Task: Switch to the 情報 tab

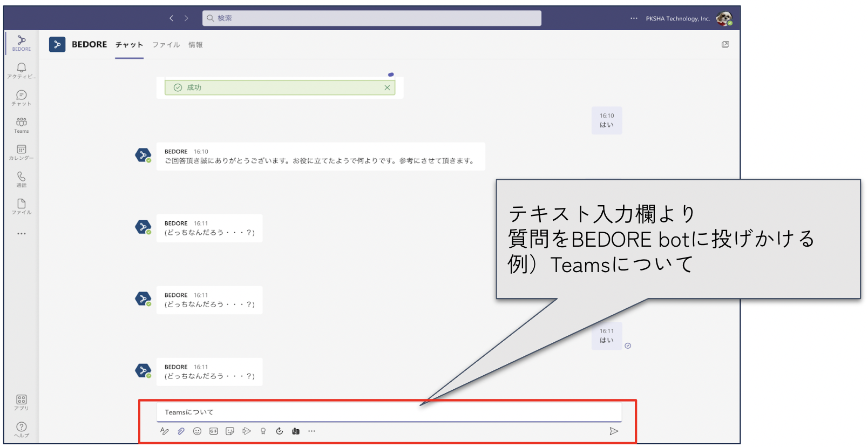Action: pyautogui.click(x=195, y=45)
